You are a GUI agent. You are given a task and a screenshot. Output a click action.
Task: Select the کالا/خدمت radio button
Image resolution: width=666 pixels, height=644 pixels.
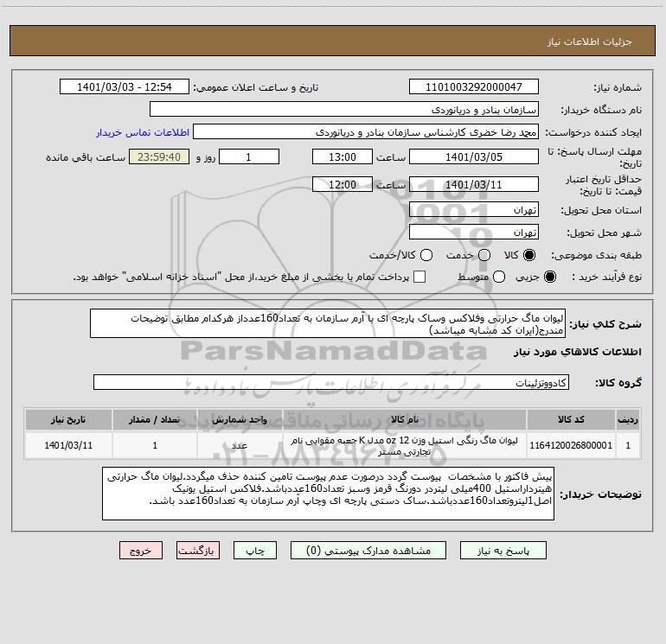(426, 255)
